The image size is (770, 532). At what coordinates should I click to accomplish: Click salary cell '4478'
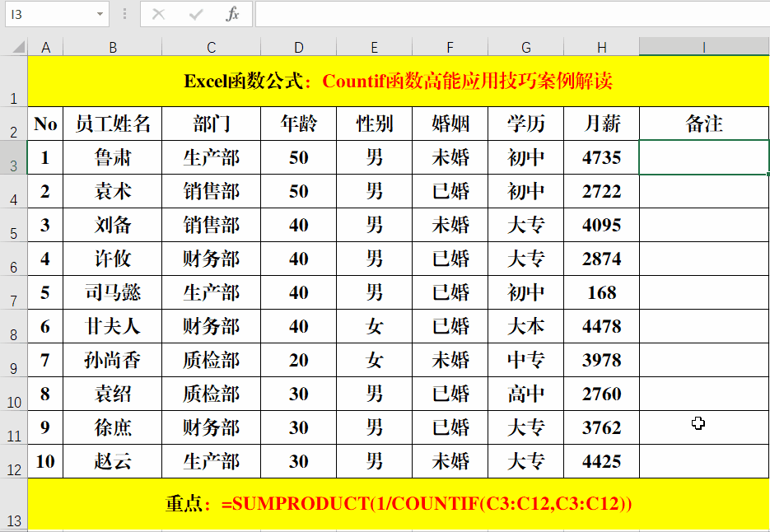tap(601, 326)
